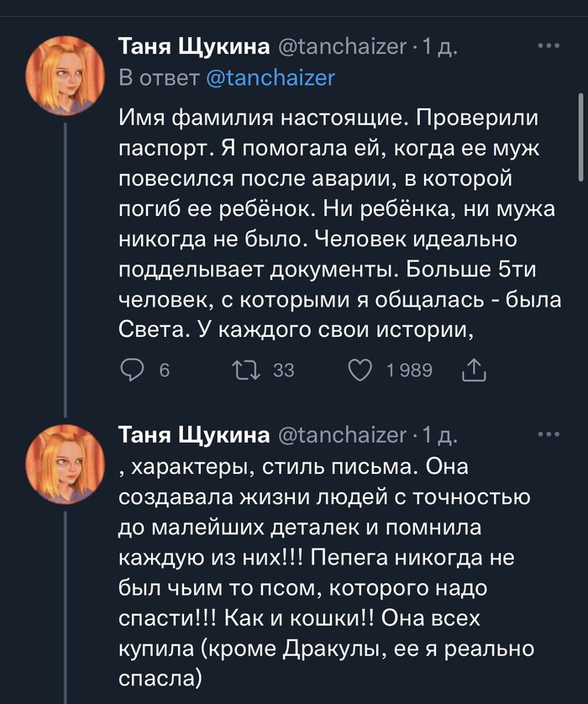The width and height of the screenshot is (588, 704).
Task: Open more options on the second tweet
Action: click(548, 434)
